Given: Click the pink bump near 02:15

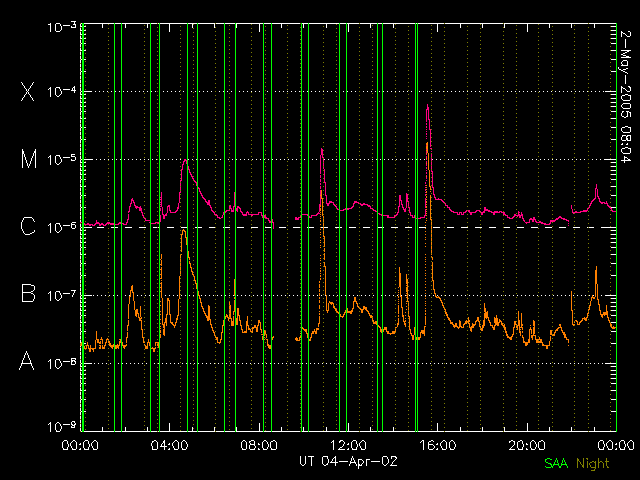Looking at the screenshot, I should click(132, 200).
